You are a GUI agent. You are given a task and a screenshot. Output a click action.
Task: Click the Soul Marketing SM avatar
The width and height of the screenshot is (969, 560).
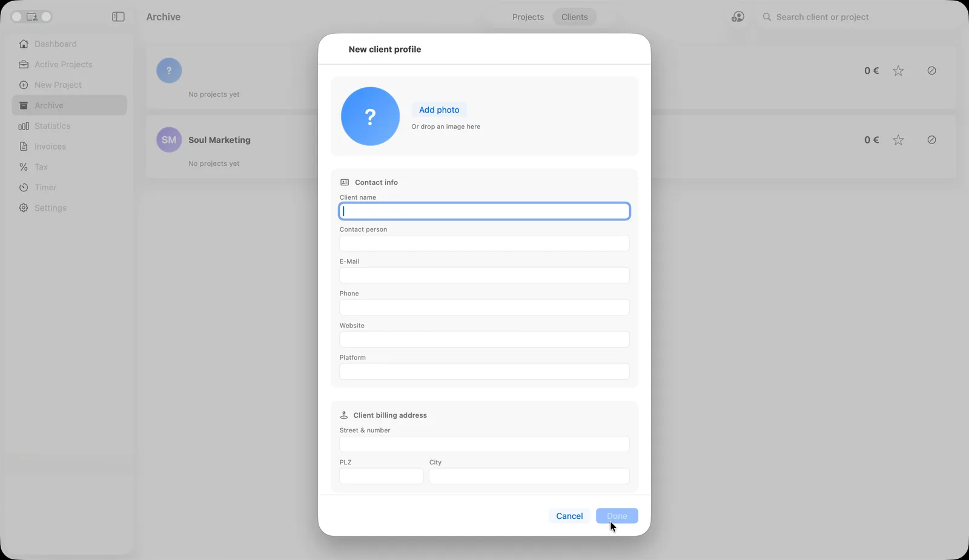tap(169, 140)
